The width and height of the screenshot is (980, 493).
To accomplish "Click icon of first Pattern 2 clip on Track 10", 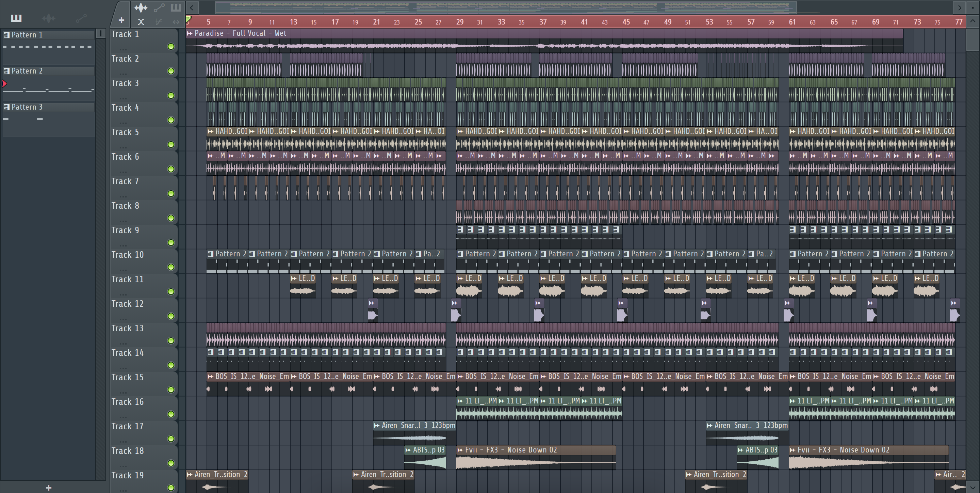I will point(210,254).
